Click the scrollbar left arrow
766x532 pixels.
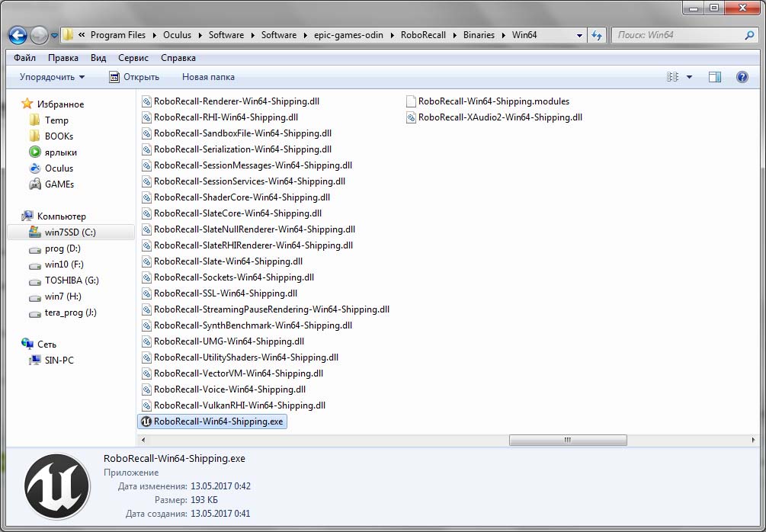click(x=143, y=441)
